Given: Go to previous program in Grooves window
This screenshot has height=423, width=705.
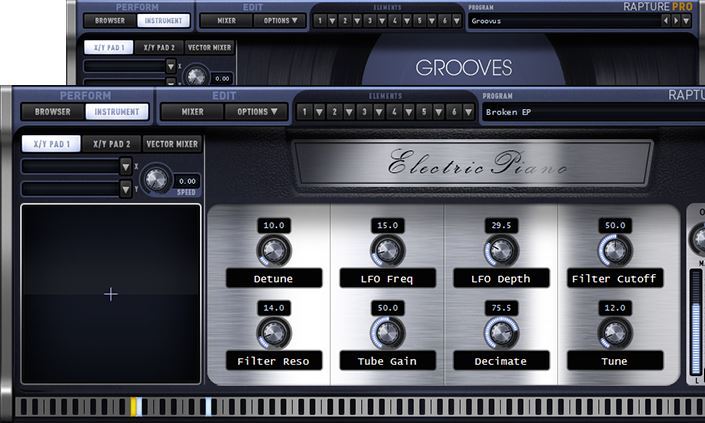Looking at the screenshot, I should pyautogui.click(x=666, y=21).
